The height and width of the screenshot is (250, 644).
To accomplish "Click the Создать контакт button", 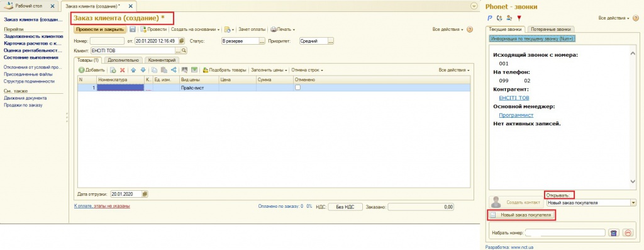I will pyautogui.click(x=516, y=203).
